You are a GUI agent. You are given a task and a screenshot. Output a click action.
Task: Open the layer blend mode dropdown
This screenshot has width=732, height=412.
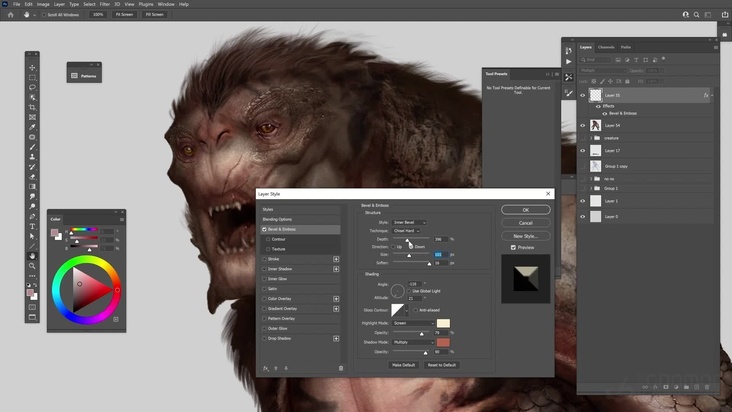pyautogui.click(x=603, y=70)
